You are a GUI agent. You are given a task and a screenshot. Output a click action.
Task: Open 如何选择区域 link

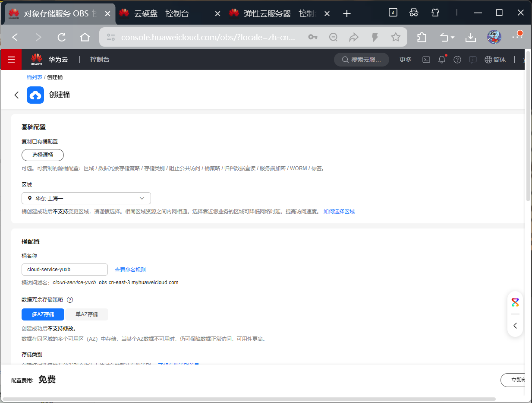point(339,212)
